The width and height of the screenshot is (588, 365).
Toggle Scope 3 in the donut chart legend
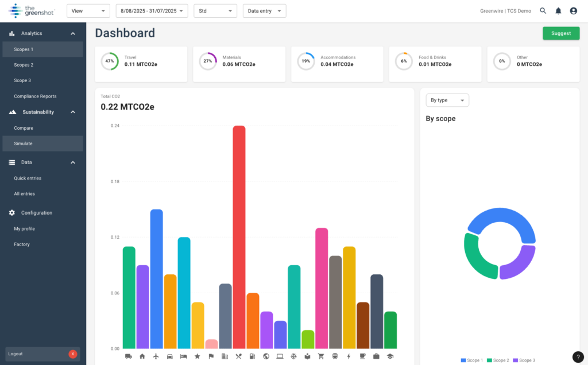pos(524,360)
